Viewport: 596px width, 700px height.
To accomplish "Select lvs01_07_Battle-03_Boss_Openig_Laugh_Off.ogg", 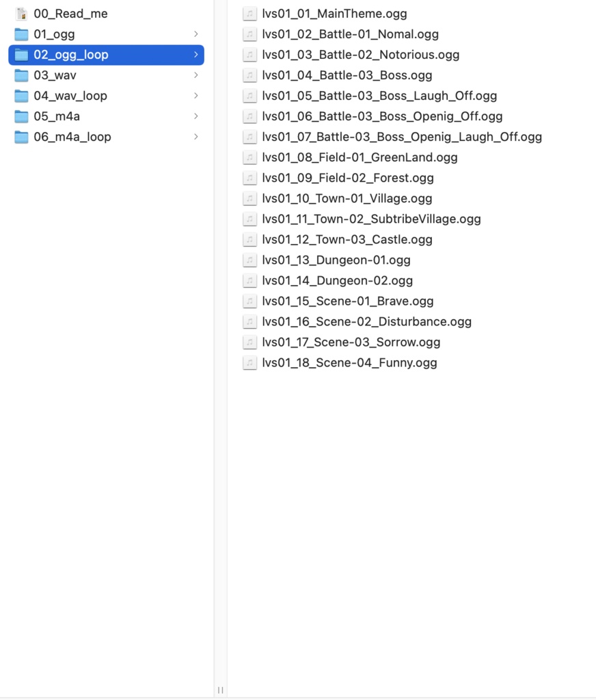I will (402, 137).
